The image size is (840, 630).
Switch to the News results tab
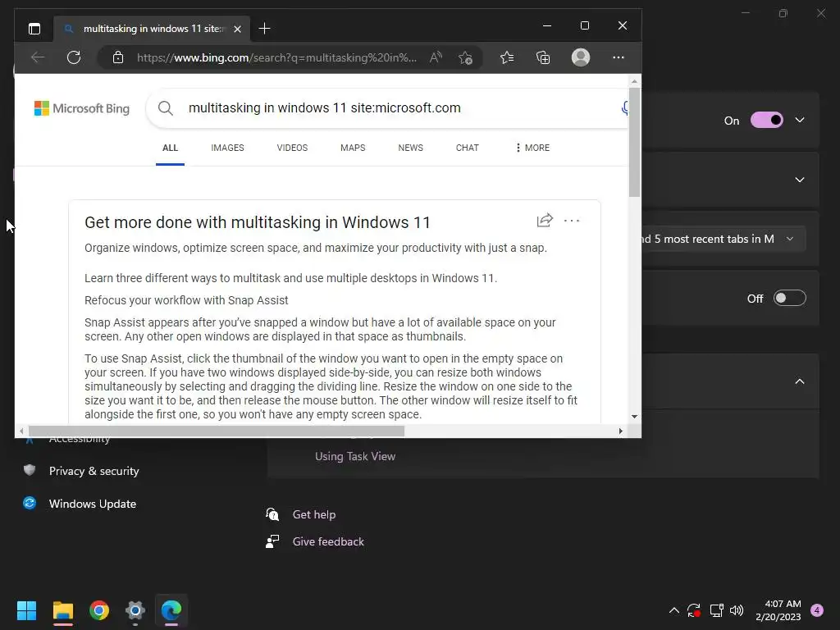410,148
